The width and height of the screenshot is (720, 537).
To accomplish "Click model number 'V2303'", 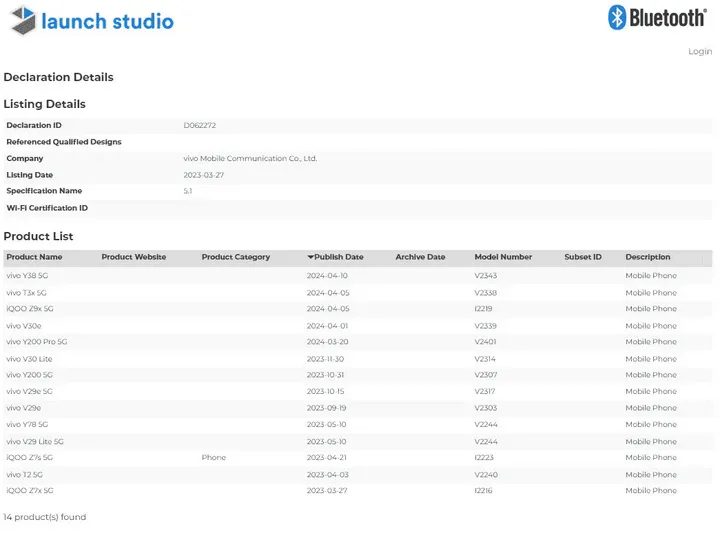I will (486, 408).
